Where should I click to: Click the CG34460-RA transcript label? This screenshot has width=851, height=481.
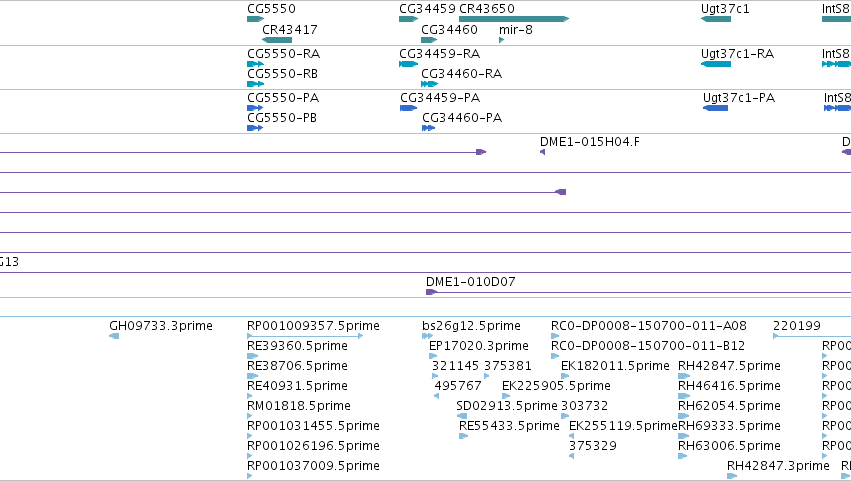click(x=461, y=74)
